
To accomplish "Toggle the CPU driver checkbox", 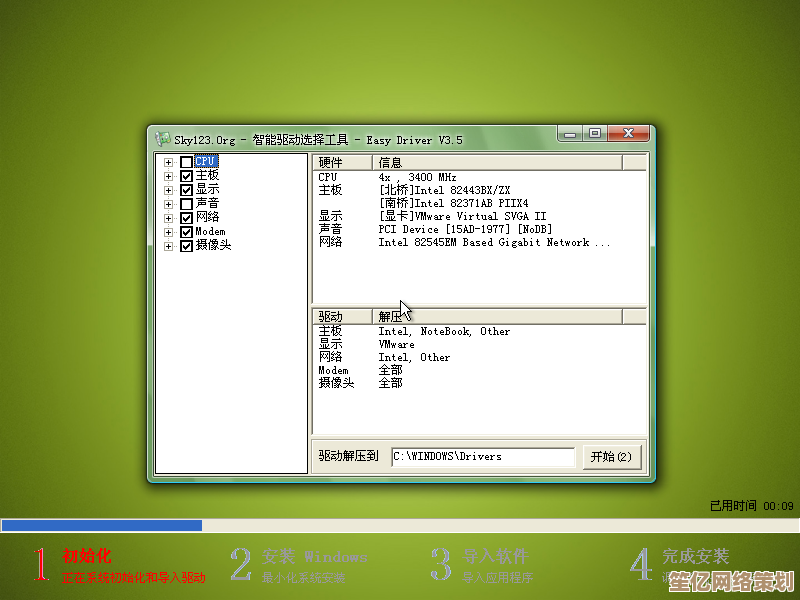I will pos(186,162).
